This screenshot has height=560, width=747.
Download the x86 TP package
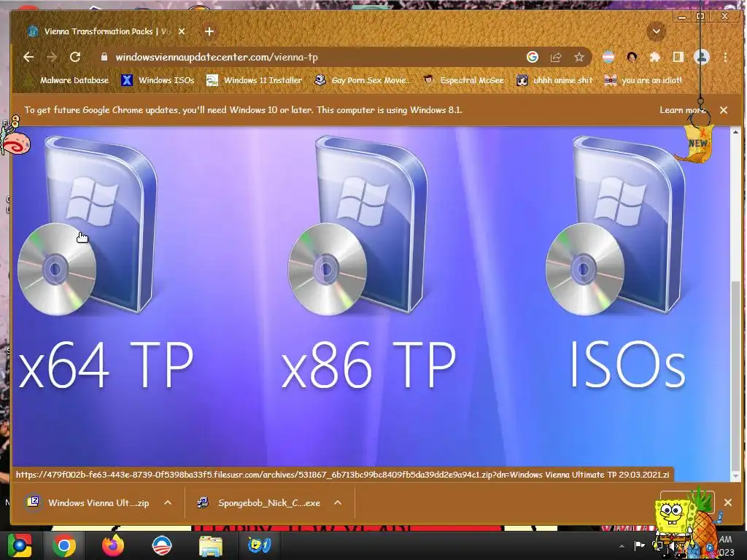pyautogui.click(x=358, y=225)
